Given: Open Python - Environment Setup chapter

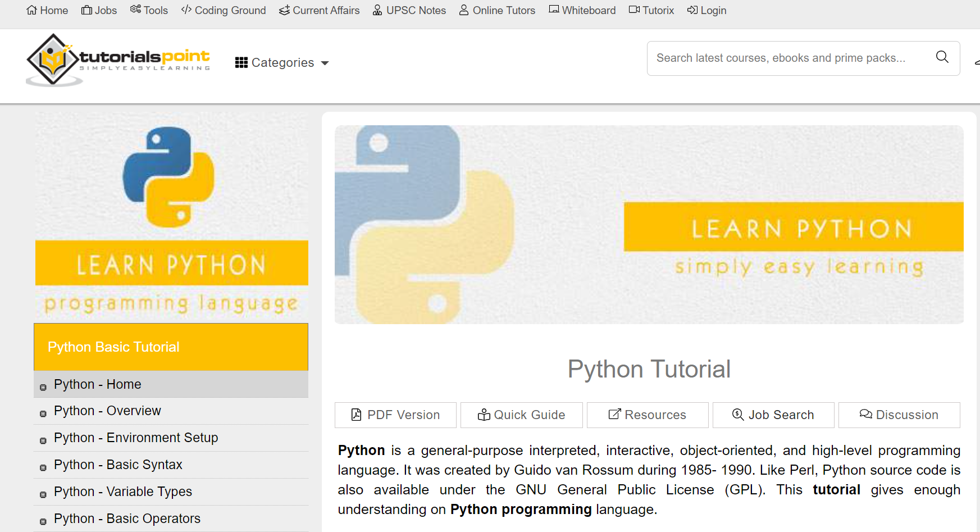Looking at the screenshot, I should coord(171,438).
